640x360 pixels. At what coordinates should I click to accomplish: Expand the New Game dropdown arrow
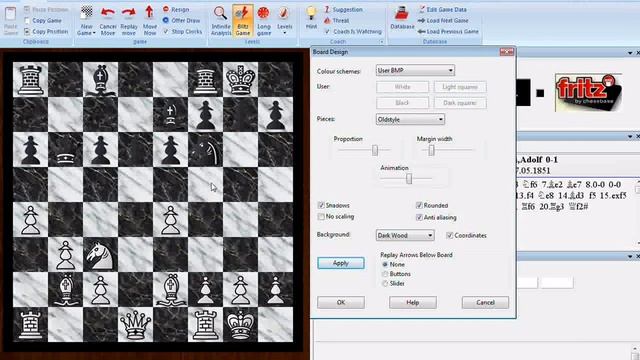pos(94,33)
